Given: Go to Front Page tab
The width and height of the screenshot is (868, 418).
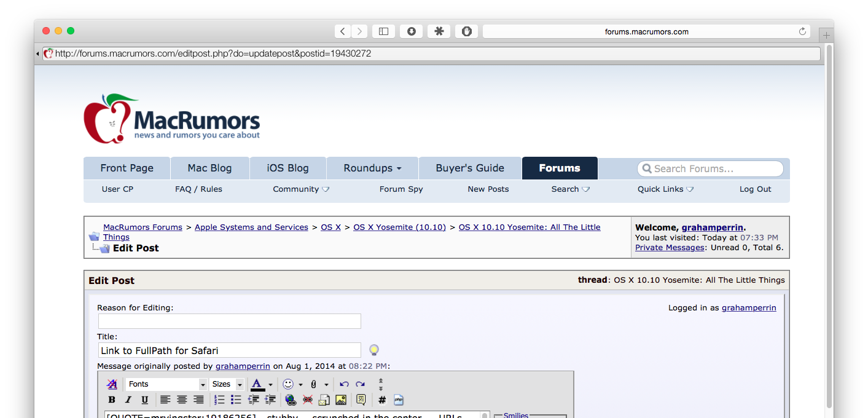Looking at the screenshot, I should pos(127,168).
